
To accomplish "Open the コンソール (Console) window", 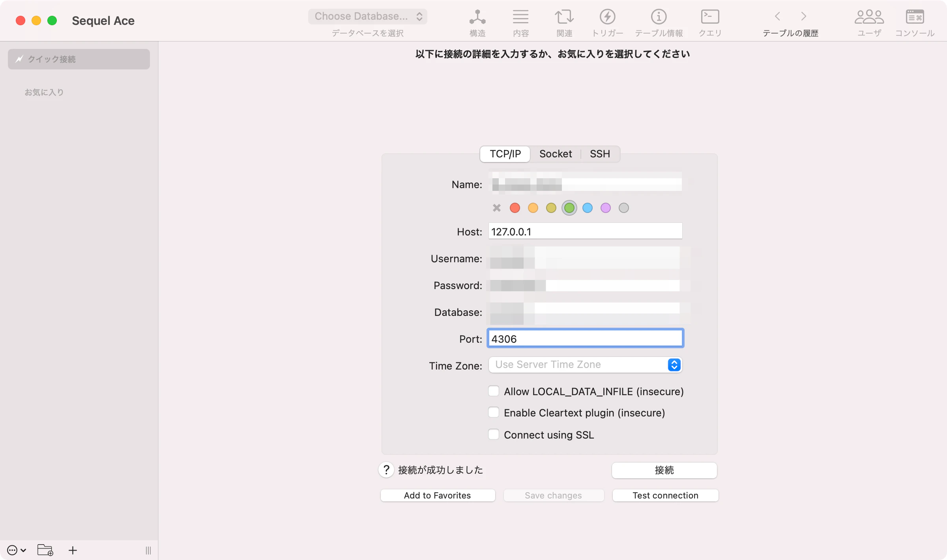I will pos(915,23).
